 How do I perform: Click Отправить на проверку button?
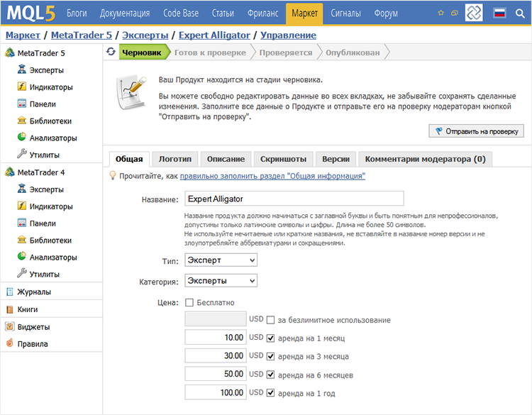[x=477, y=131]
